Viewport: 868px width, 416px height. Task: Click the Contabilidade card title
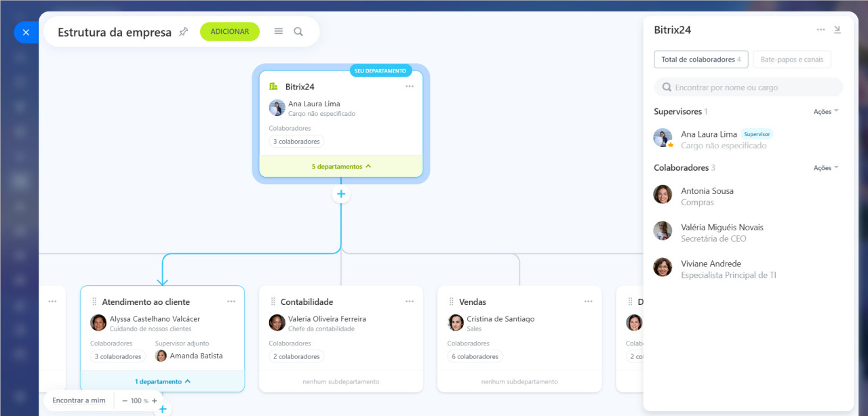click(x=307, y=302)
